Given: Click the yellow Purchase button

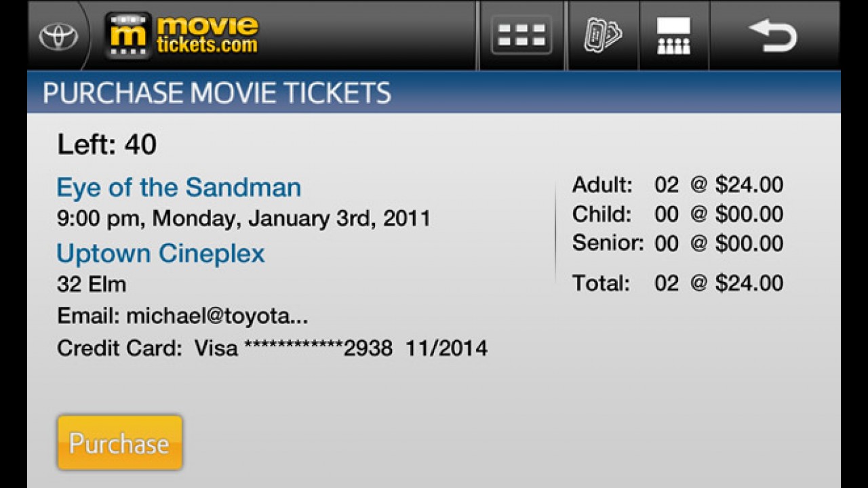Looking at the screenshot, I should tap(120, 443).
